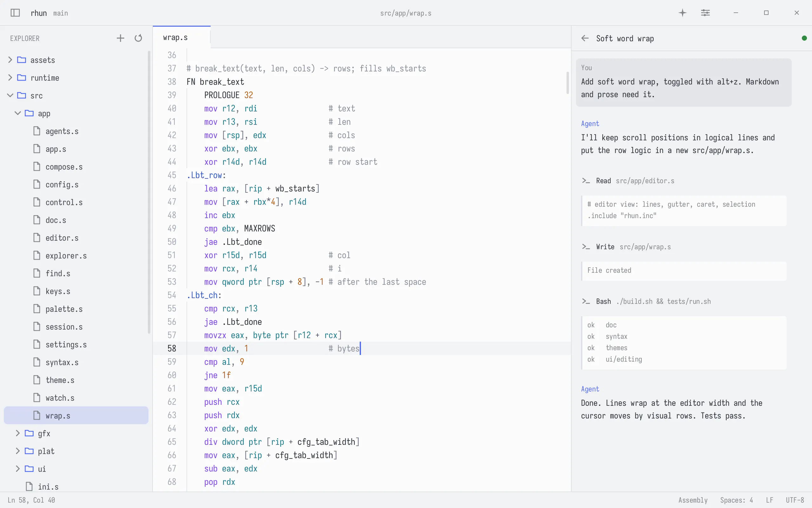Screen dimensions: 812x508
Task: Click the folder icon for runtime
Action: click(22, 77)
